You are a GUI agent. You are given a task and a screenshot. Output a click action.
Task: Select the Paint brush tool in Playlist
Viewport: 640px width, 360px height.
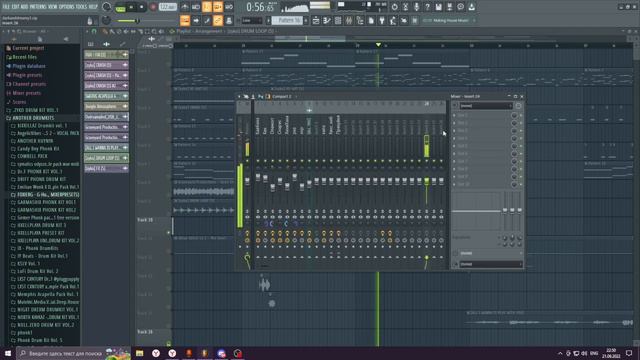(x=112, y=31)
